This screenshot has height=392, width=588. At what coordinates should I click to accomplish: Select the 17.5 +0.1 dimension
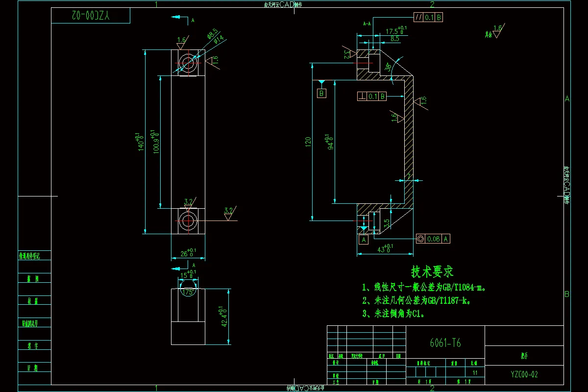point(396,30)
